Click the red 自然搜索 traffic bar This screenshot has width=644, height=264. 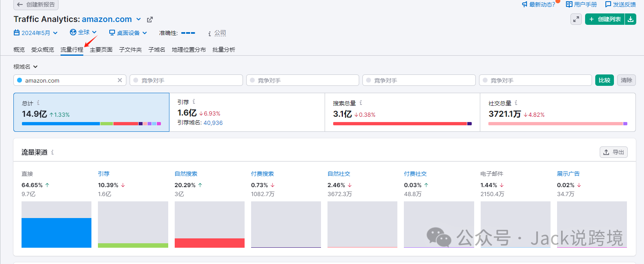pos(210,243)
